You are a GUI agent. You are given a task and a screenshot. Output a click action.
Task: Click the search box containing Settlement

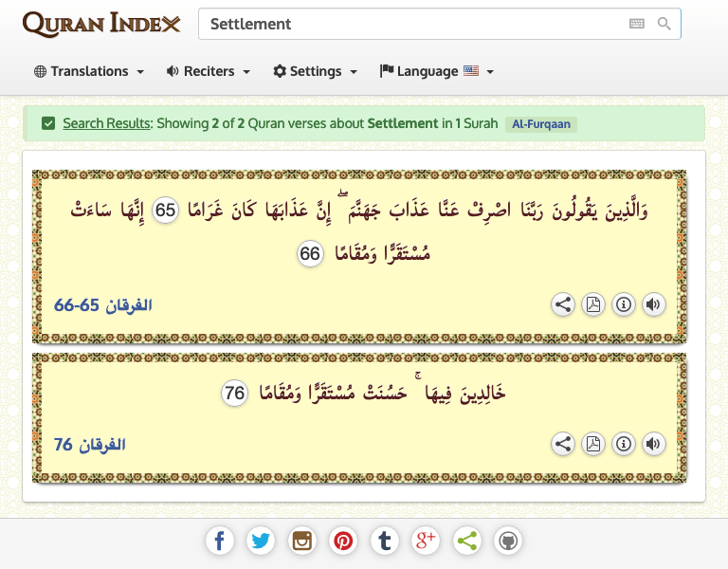coord(408,24)
